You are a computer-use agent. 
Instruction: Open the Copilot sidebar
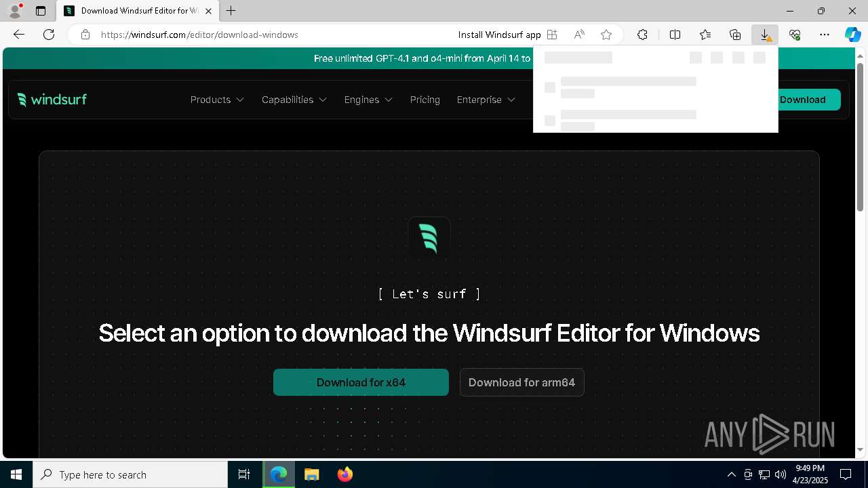tap(852, 35)
